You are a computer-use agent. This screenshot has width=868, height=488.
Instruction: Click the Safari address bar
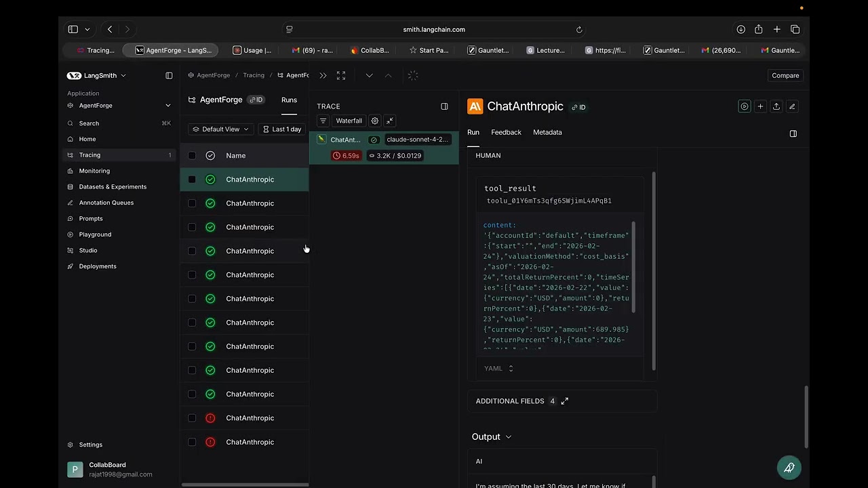point(434,29)
